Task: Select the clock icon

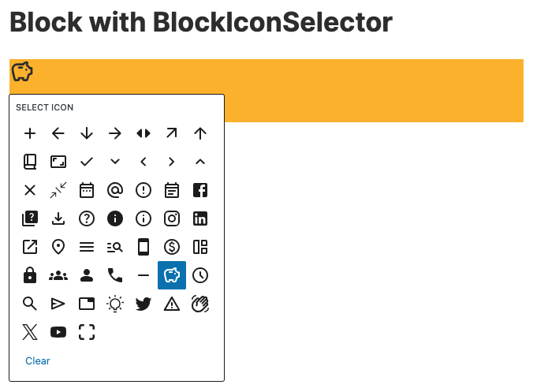Action: pyautogui.click(x=200, y=275)
